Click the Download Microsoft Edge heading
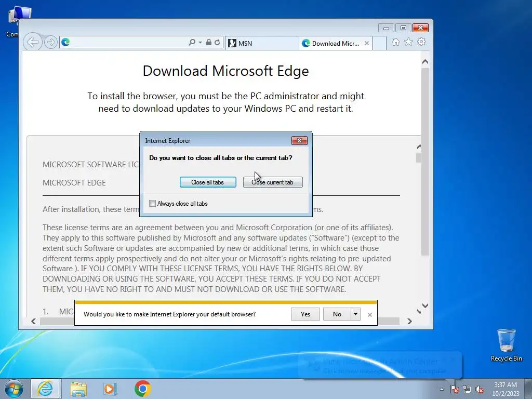532x399 pixels. point(225,71)
